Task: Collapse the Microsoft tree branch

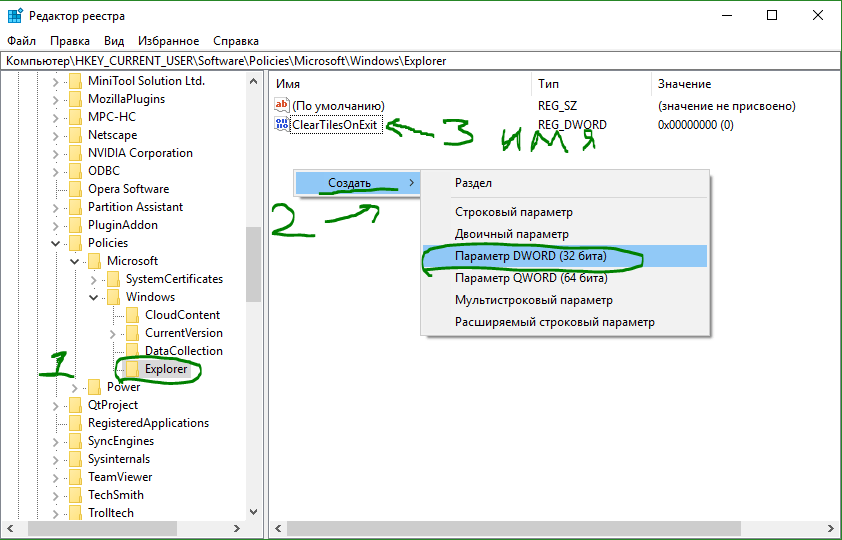Action: click(x=75, y=261)
